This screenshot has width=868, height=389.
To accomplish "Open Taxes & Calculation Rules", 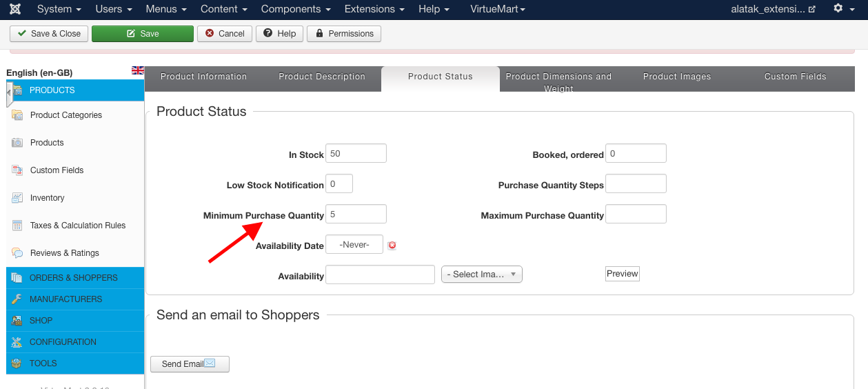I will (x=77, y=226).
